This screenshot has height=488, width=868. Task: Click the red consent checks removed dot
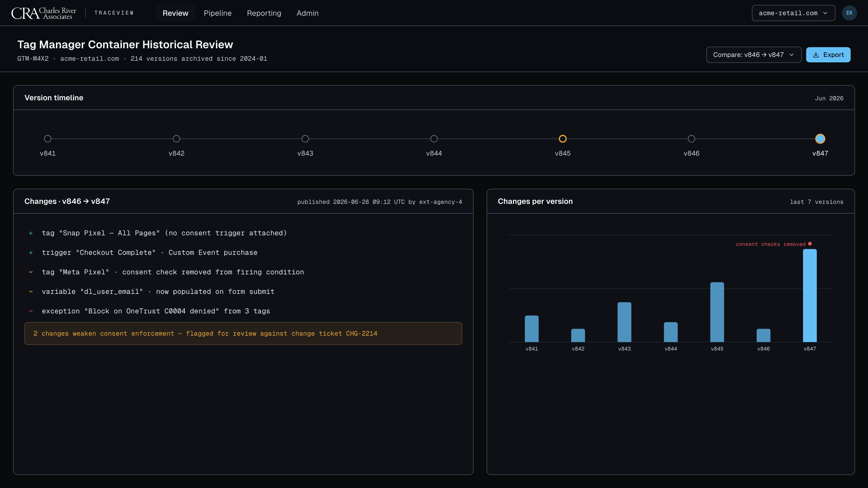[810, 243]
